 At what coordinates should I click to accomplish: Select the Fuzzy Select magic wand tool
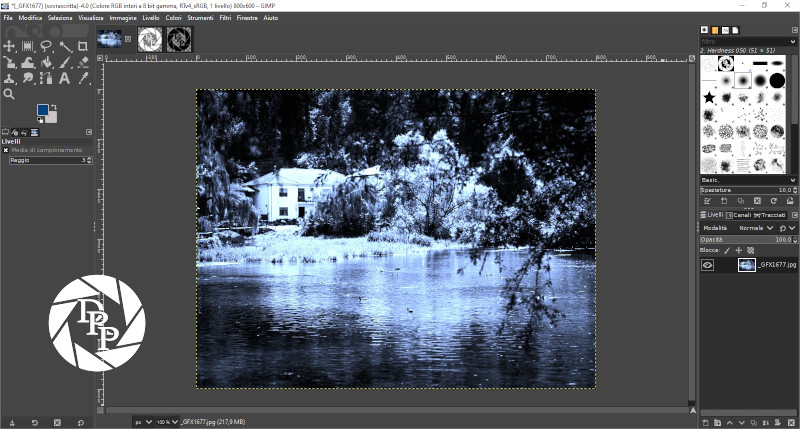[x=65, y=46]
